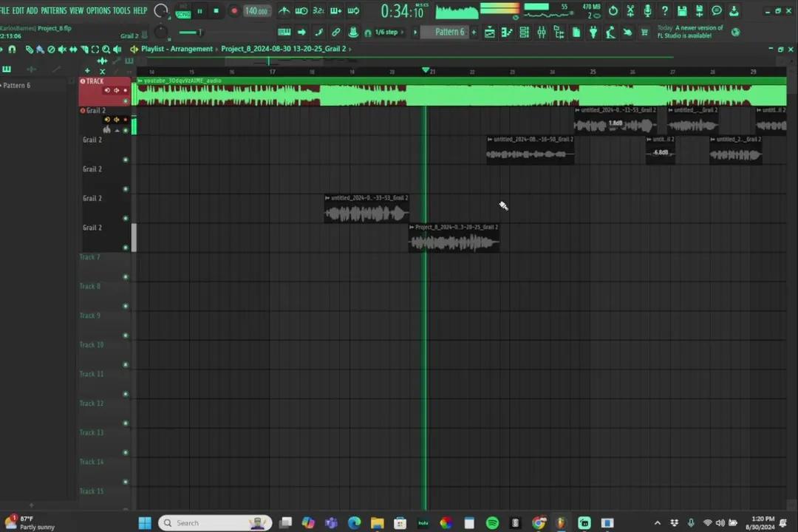Expand the Playlist - Arrangement menu arrow
The height and width of the screenshot is (532, 798).
click(x=134, y=50)
